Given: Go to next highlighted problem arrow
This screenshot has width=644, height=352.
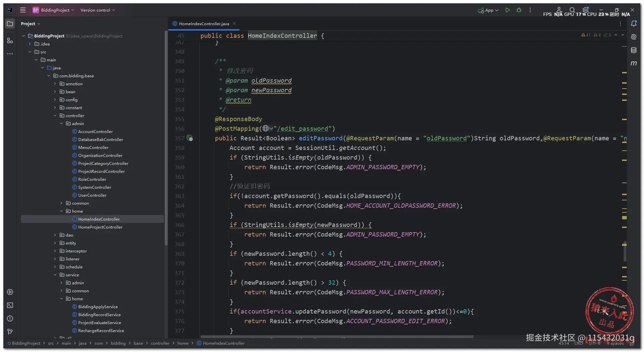Looking at the screenshot, I should 623,35.
